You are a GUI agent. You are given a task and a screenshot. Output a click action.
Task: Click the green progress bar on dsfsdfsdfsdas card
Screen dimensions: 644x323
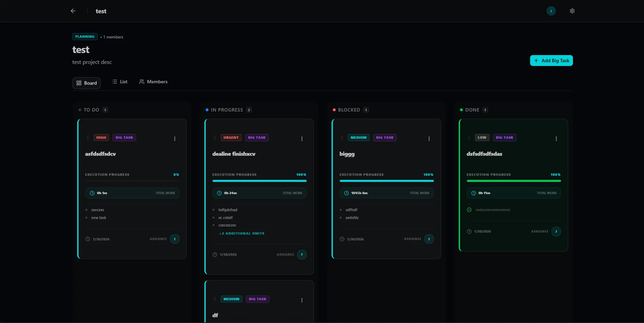pos(514,181)
